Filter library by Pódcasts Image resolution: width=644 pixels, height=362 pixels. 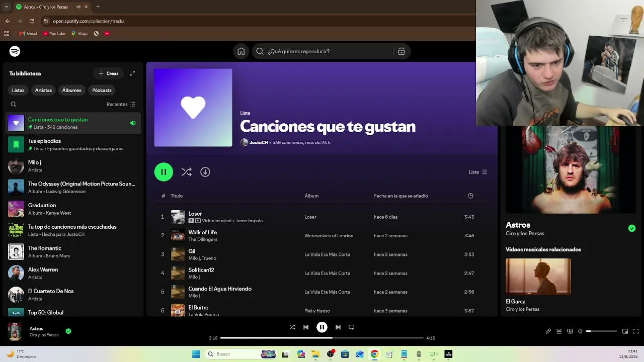click(x=102, y=90)
